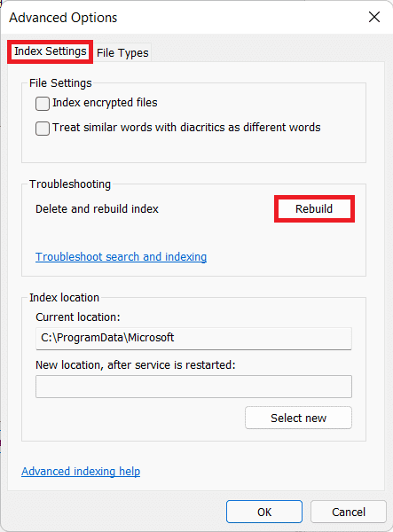Viewport: 393px width, 532px height.
Task: Click the Rebuild button
Action: click(x=314, y=208)
